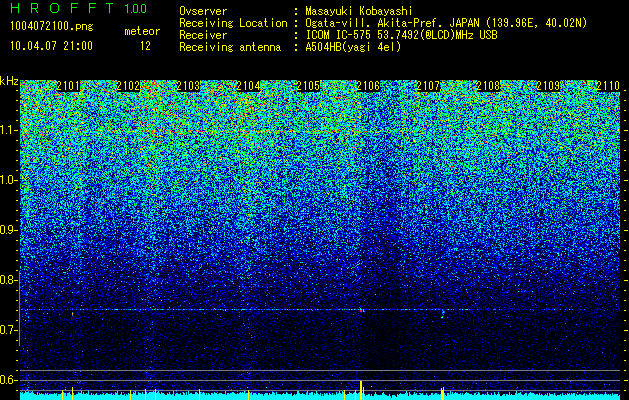This screenshot has width=629, height=400.
Task: Select the meteor count value 12
Action: click(x=145, y=46)
